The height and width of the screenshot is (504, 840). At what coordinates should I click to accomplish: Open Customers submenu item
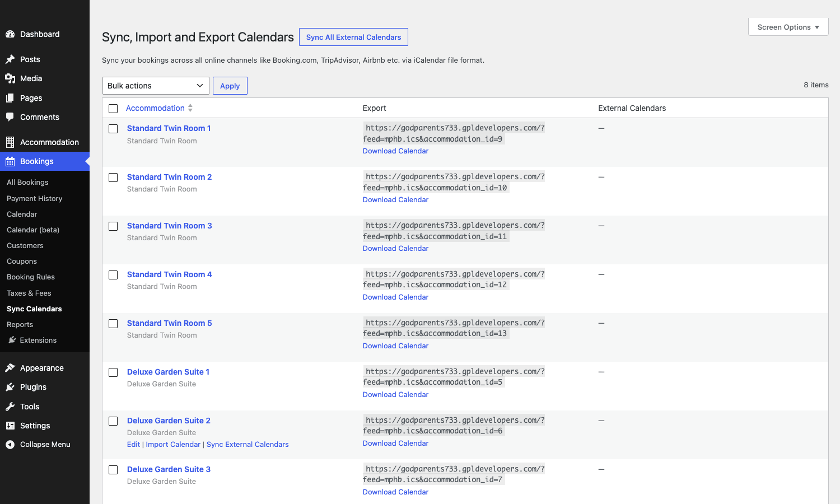[25, 245]
